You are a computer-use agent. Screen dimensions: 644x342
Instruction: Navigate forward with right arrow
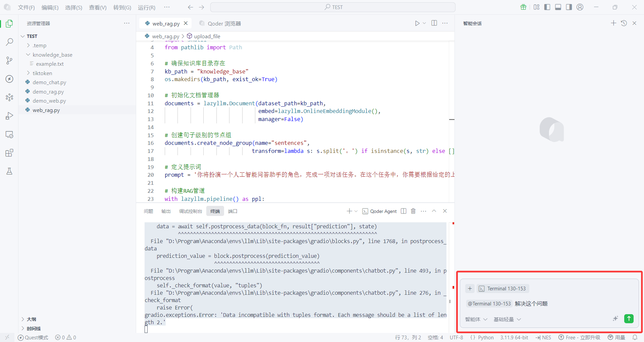(x=201, y=7)
